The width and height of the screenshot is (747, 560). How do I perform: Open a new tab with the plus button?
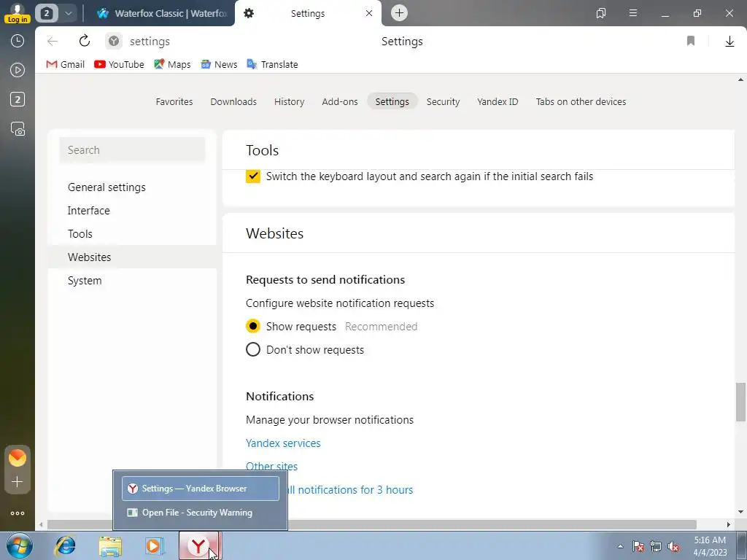click(399, 13)
